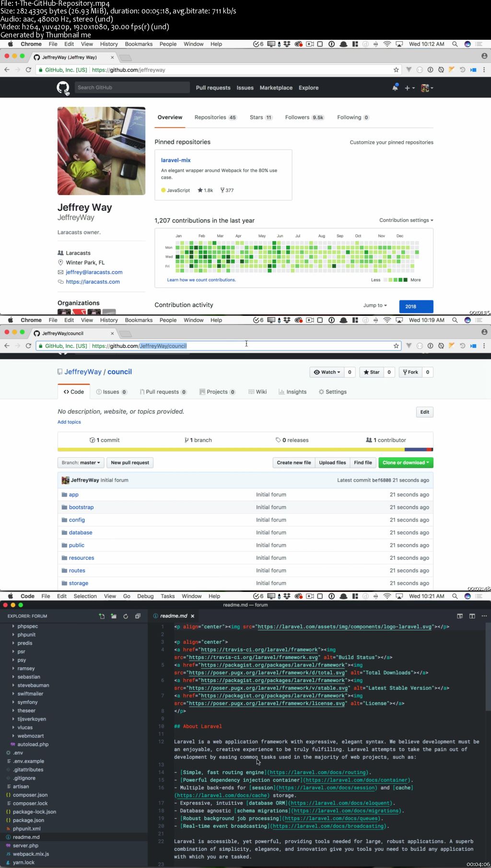Viewport: 491px width, 868px height.
Task: Select webpack.mix.js in the FORUM explorer
Action: pos(31,854)
